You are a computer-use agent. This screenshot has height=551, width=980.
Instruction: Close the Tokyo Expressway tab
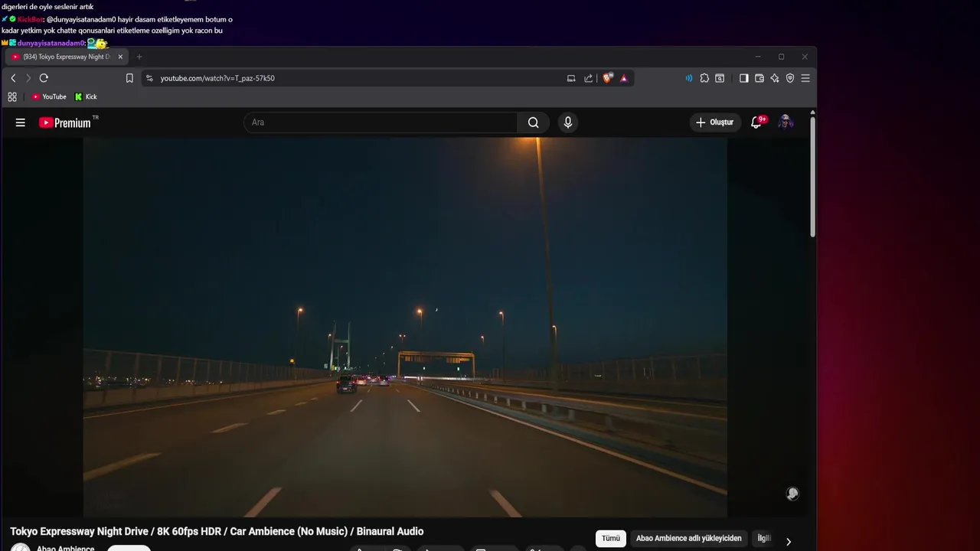click(120, 57)
